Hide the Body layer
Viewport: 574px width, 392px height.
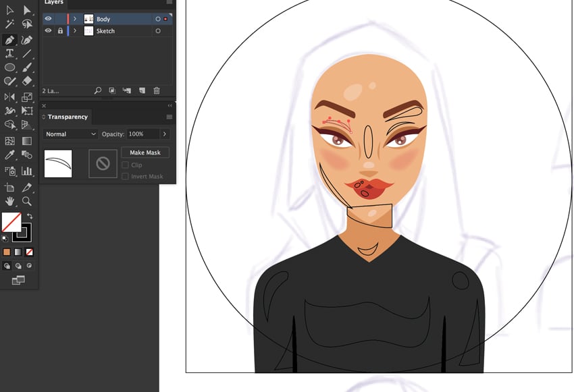pos(48,19)
